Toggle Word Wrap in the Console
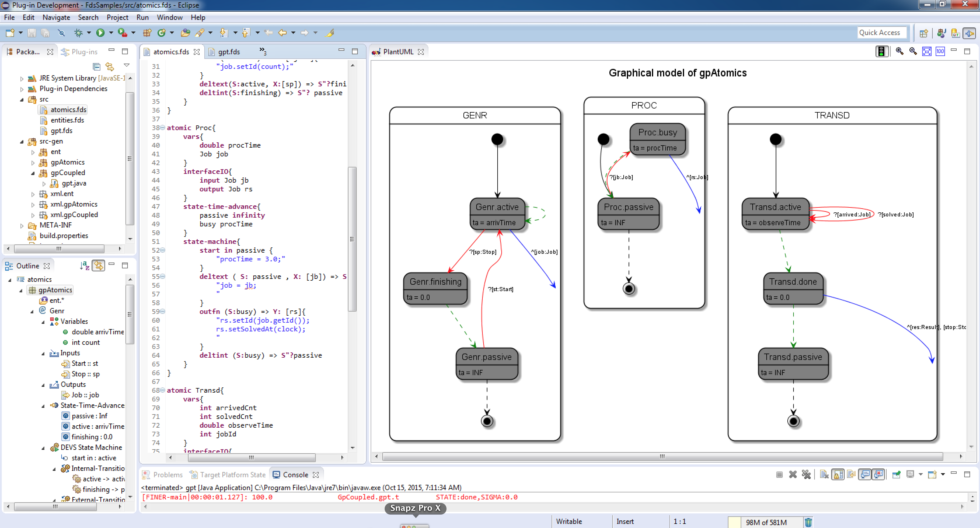 (x=851, y=474)
